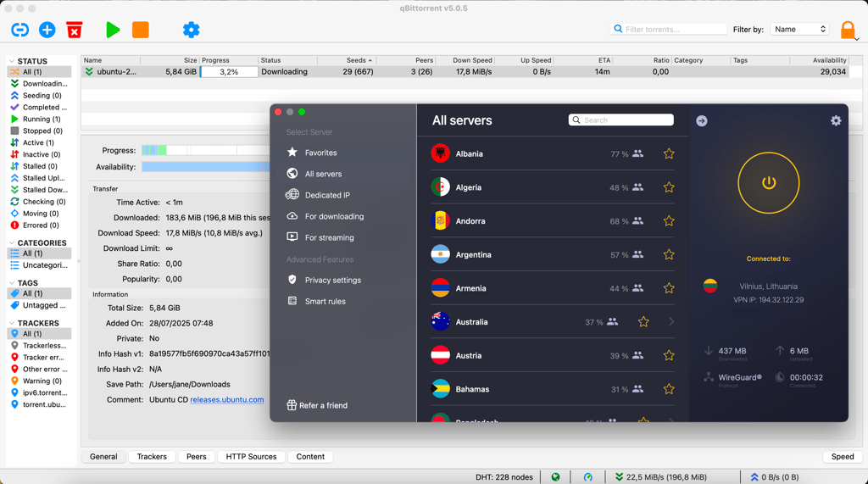This screenshot has width=868, height=484.
Task: Click the torrent pieces progress bar
Action: click(x=205, y=150)
